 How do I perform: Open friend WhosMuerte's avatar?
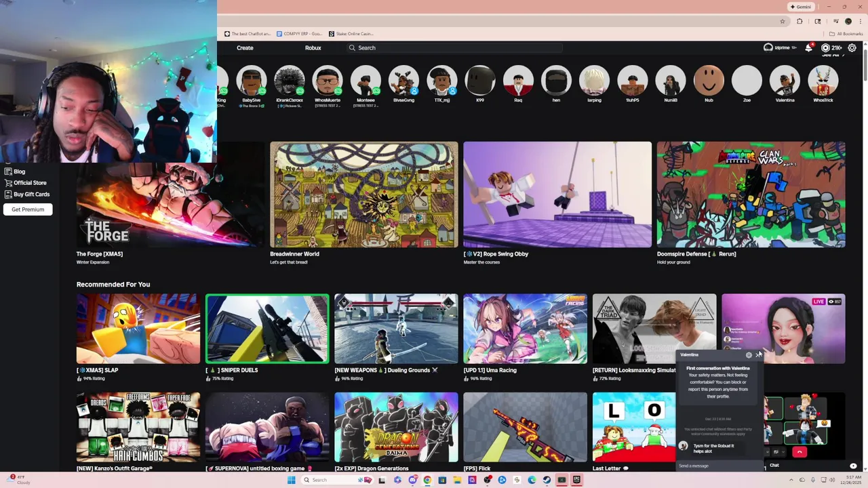(328, 80)
